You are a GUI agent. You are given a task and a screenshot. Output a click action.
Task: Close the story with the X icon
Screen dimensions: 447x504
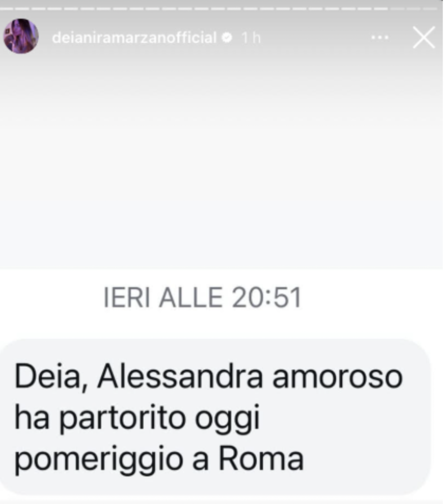coord(424,37)
